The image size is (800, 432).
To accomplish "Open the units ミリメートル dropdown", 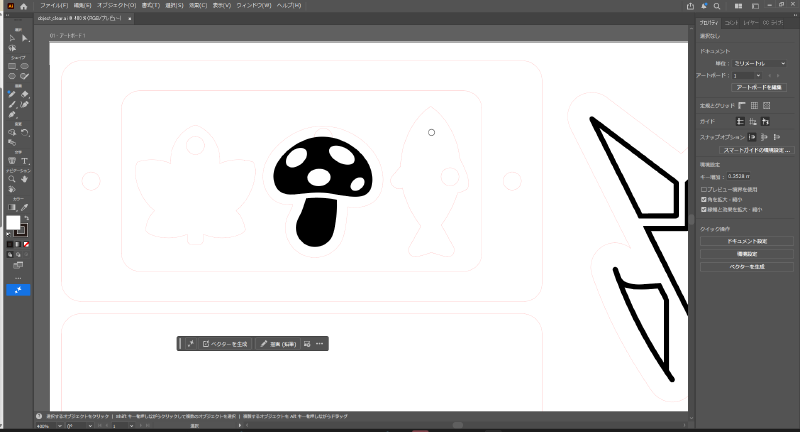I will (x=759, y=63).
